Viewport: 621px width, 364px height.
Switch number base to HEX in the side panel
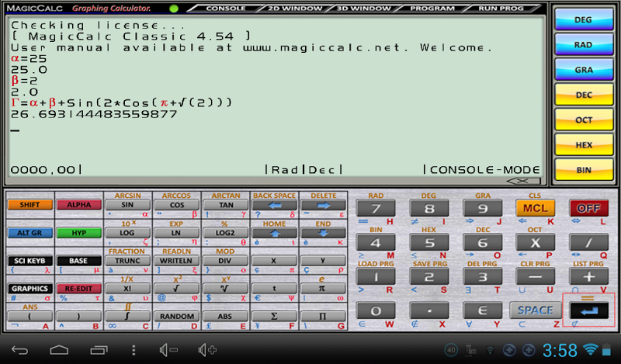[584, 144]
